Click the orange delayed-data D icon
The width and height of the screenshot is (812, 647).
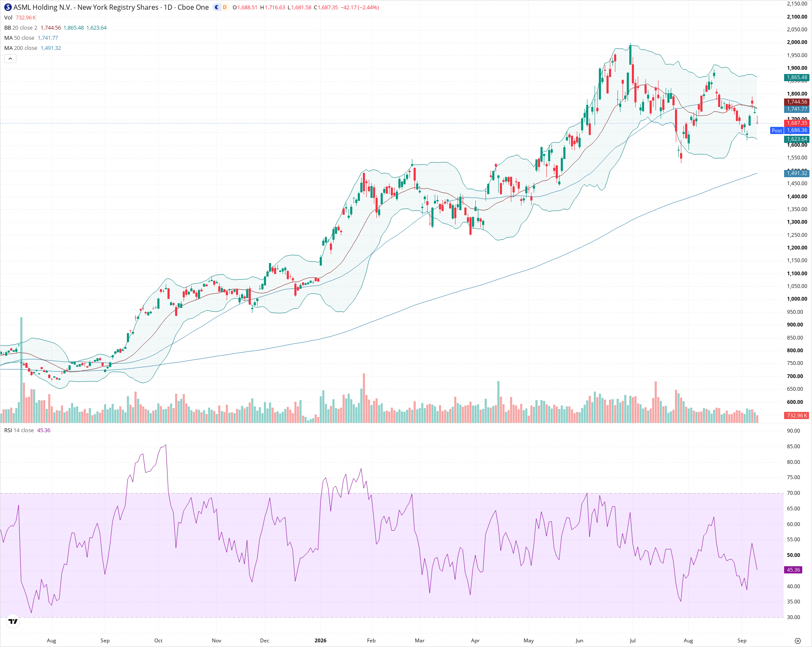225,7
